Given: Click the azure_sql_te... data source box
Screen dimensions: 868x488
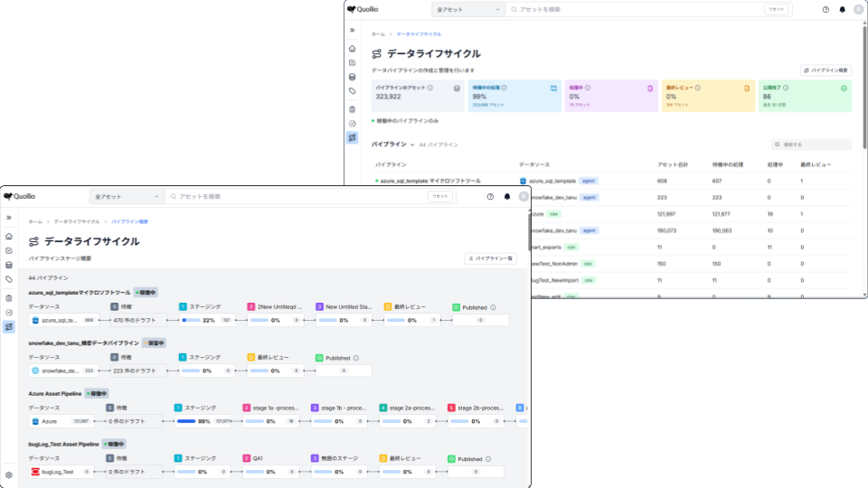Looking at the screenshot, I should tap(63, 320).
